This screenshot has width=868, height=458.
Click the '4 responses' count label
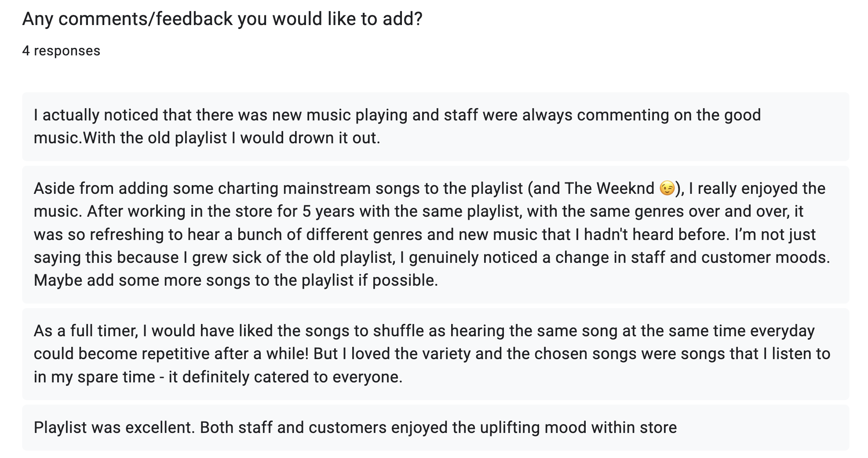point(61,51)
